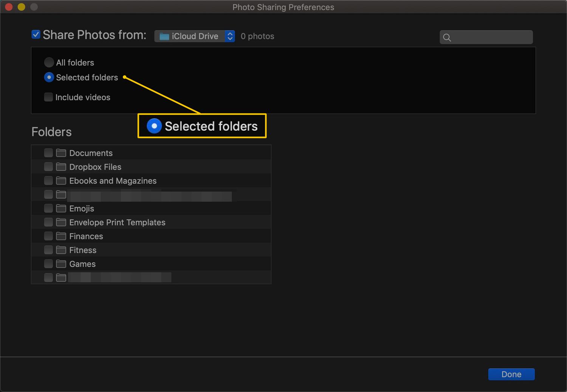
Task: Click the Documents folder icon
Action: click(x=61, y=153)
